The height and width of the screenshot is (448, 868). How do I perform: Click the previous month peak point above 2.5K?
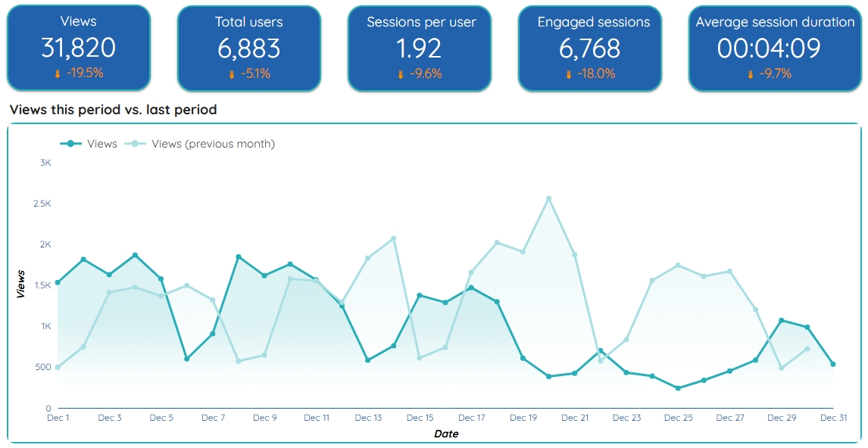tap(548, 198)
